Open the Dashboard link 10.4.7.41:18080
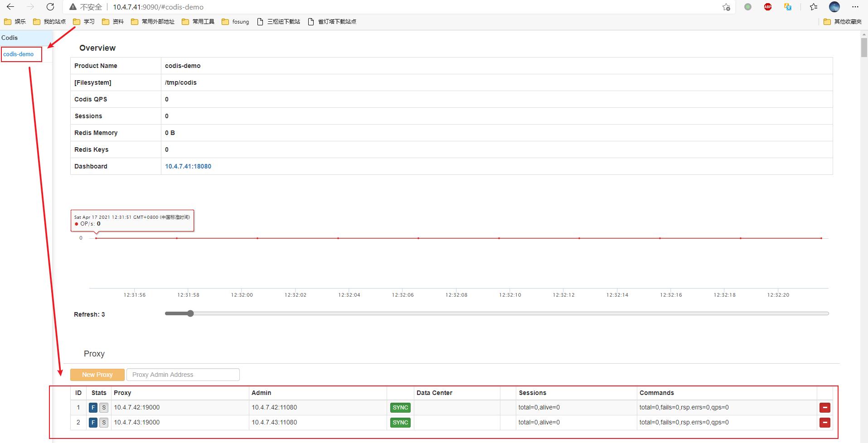868x443 pixels. point(188,166)
